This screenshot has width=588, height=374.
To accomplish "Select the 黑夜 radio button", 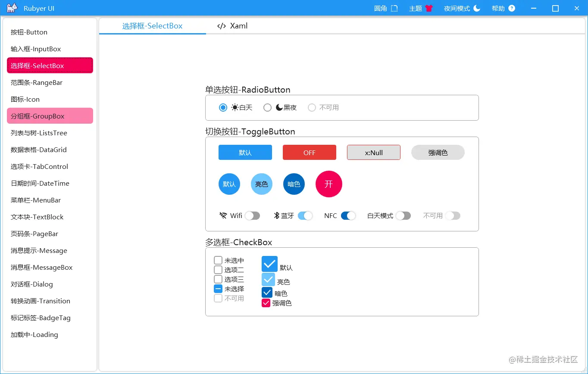I will coord(267,107).
